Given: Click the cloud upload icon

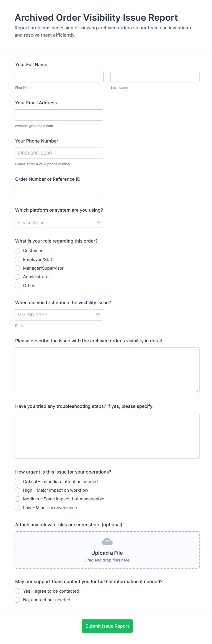Looking at the screenshot, I should 107,541.
